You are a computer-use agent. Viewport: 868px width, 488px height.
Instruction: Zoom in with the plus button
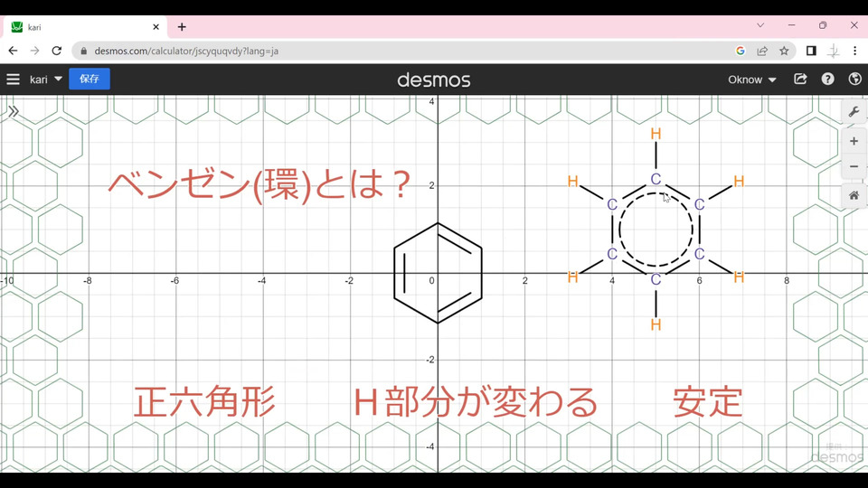point(854,142)
